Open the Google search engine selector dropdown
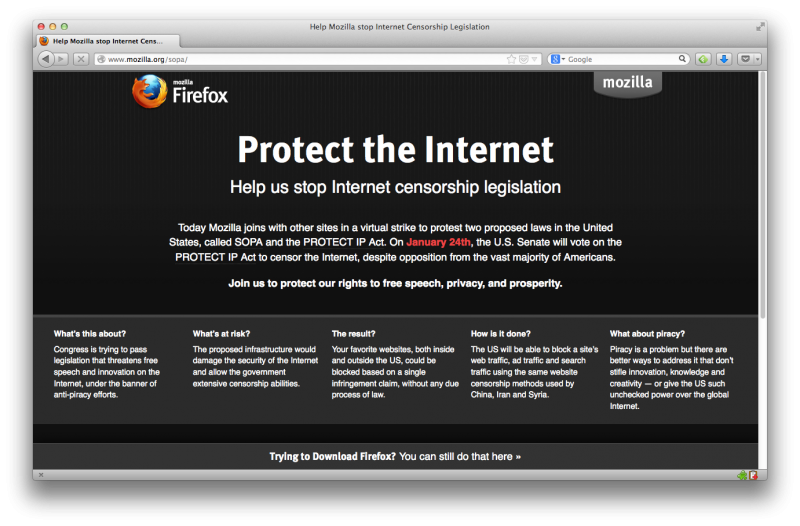Screen dimensions: 800x526 [558, 59]
